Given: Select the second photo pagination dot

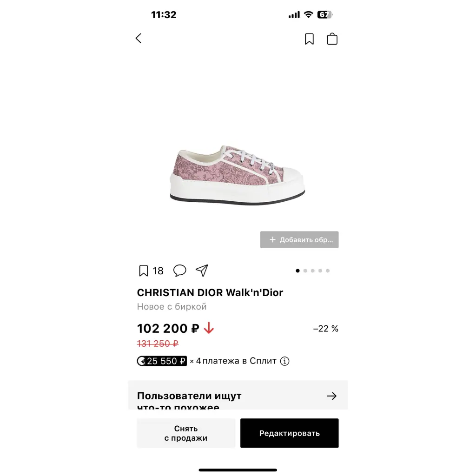Looking at the screenshot, I should [x=305, y=271].
